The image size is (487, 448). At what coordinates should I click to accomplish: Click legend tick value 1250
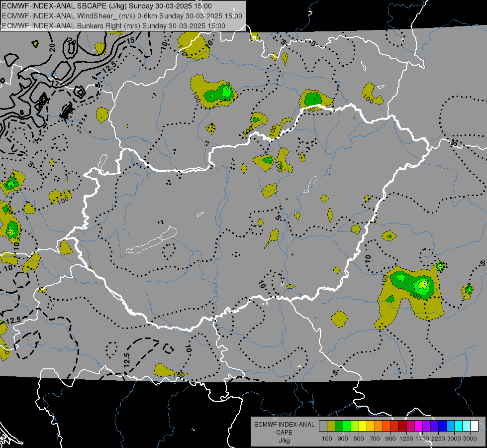pos(406,439)
